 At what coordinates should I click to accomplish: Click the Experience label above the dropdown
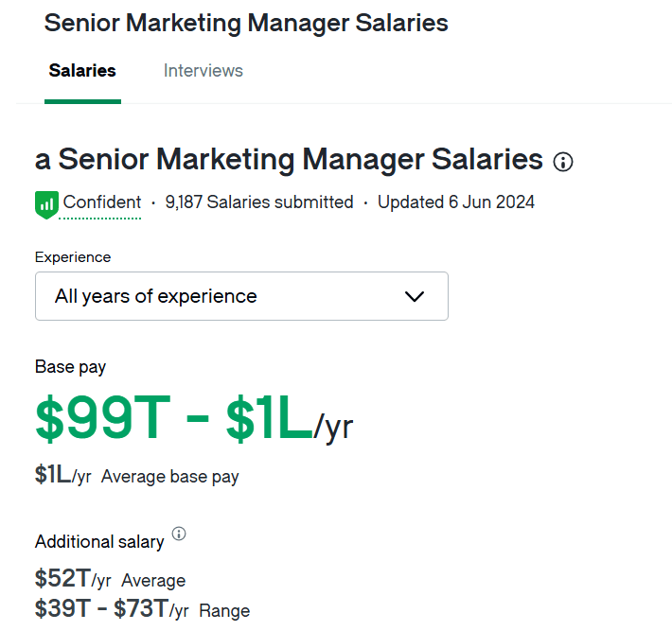tap(73, 257)
